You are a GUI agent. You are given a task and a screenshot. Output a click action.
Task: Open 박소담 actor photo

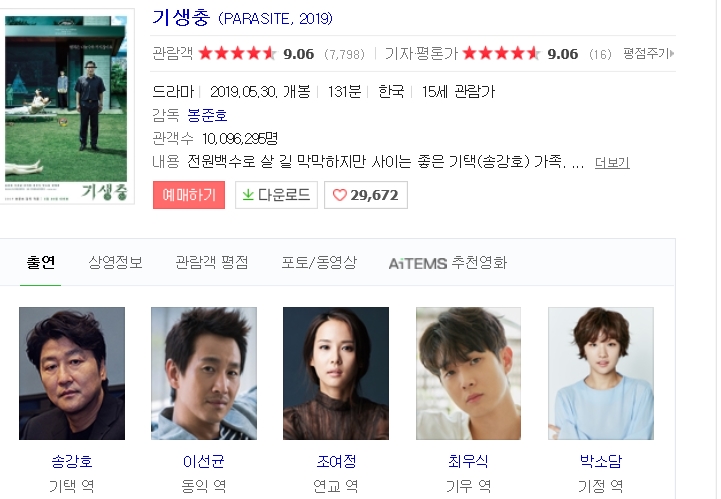point(601,373)
